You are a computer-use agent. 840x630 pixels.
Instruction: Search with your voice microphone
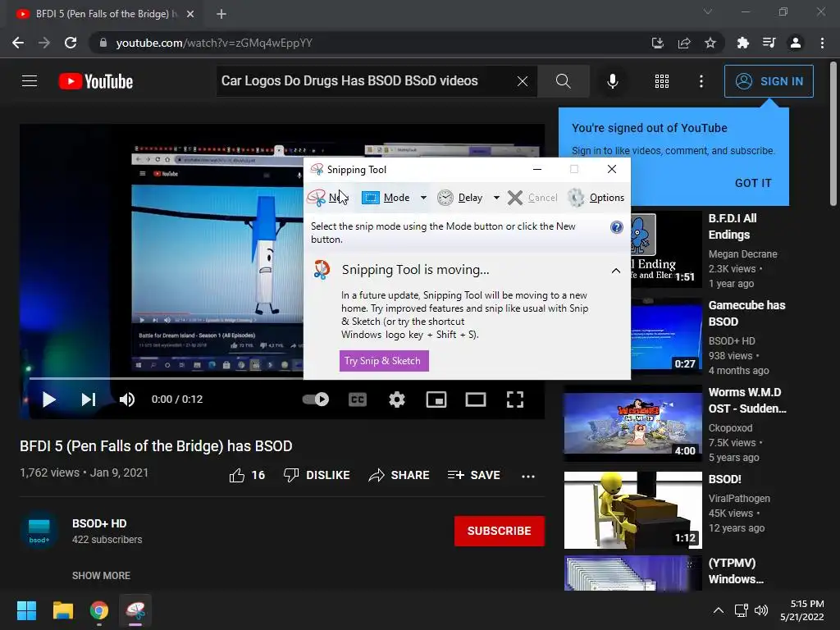click(x=612, y=81)
